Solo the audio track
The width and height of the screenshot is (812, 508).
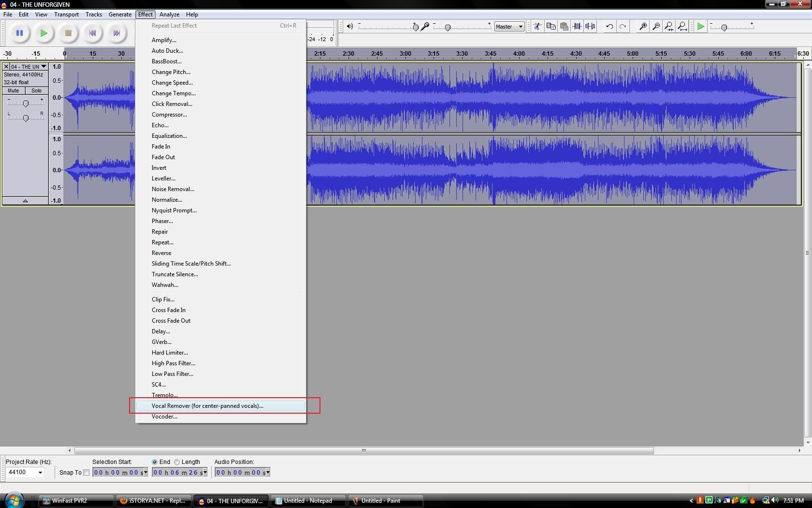click(37, 91)
